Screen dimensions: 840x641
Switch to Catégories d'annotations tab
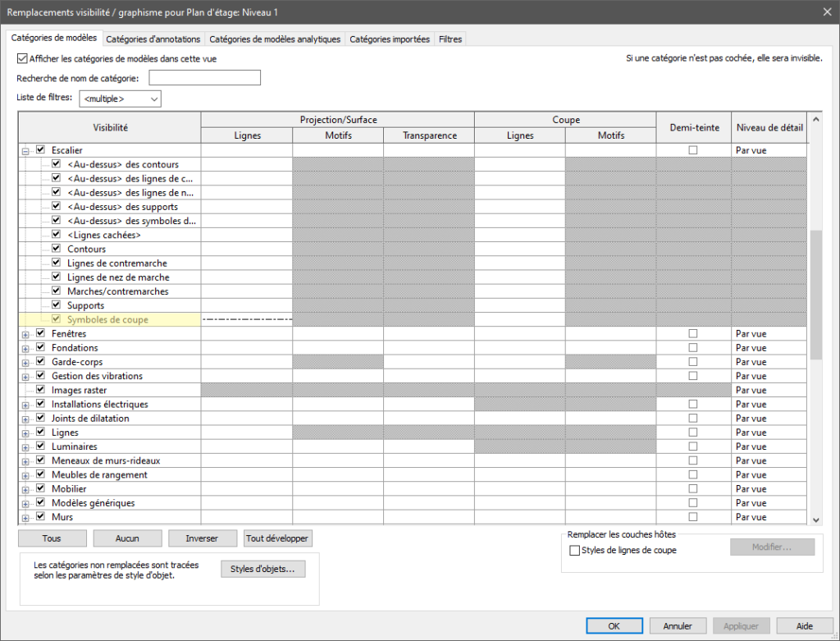[153, 39]
